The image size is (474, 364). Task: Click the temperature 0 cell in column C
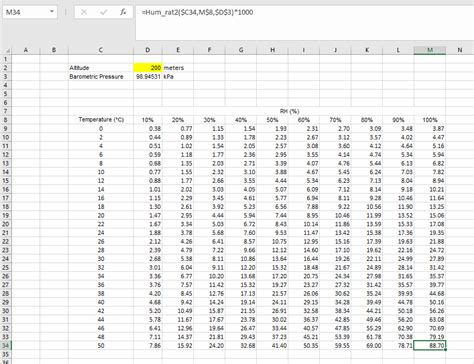[x=101, y=129]
